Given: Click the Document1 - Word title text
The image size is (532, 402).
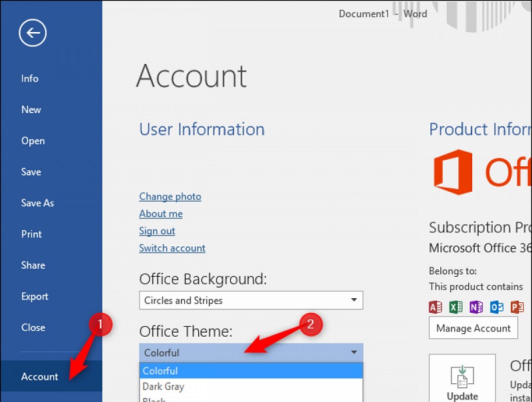Looking at the screenshot, I should 383,14.
